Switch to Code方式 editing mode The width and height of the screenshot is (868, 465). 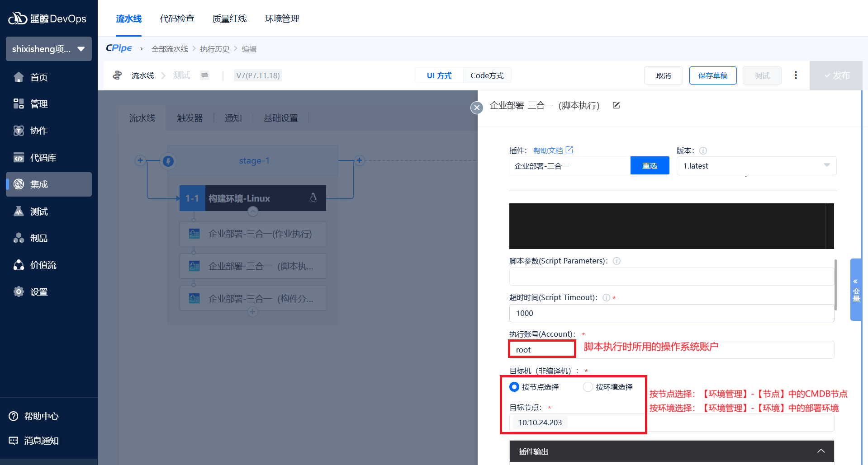click(x=487, y=75)
